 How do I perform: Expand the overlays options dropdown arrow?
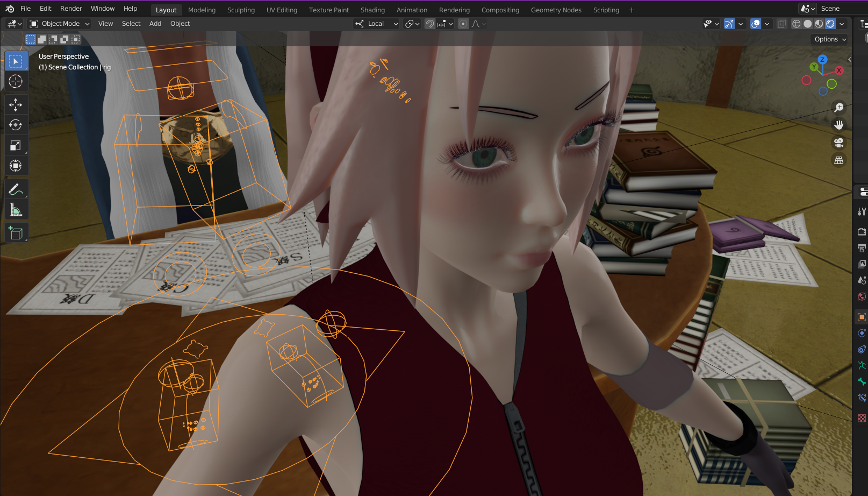767,24
